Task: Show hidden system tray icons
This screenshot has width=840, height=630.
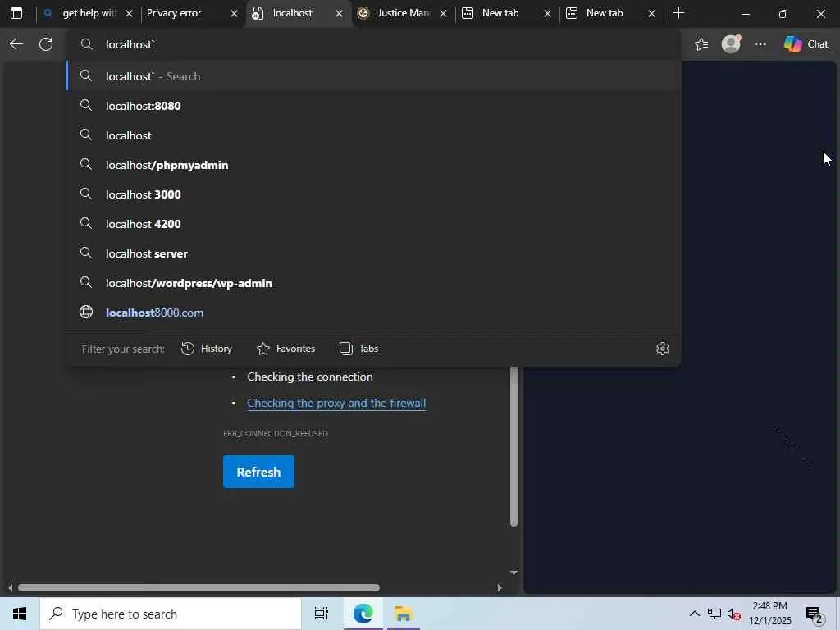Action: point(694,614)
